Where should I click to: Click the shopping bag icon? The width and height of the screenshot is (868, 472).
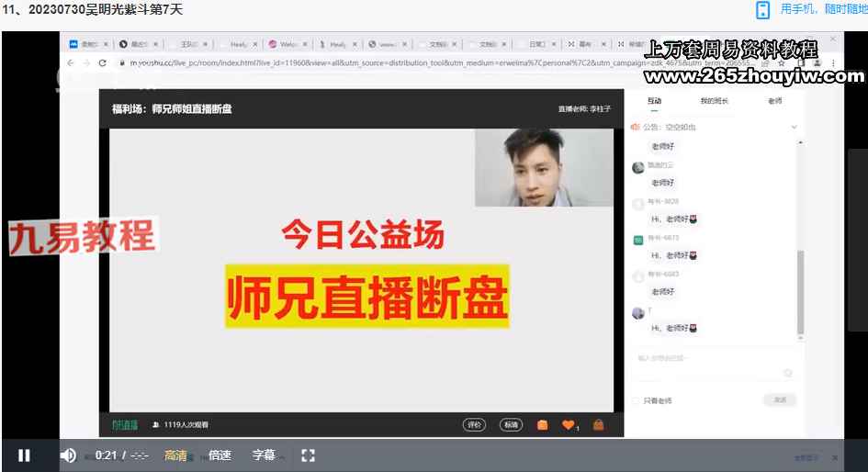pyautogui.click(x=599, y=424)
